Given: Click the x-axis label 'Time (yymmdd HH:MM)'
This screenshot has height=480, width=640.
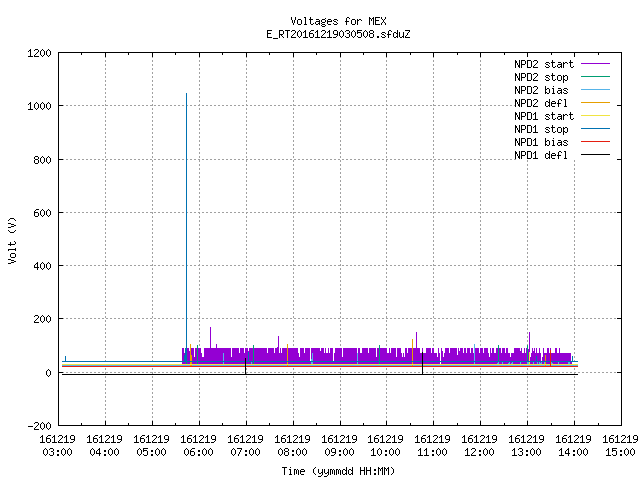Looking at the screenshot, I should click(338, 471).
